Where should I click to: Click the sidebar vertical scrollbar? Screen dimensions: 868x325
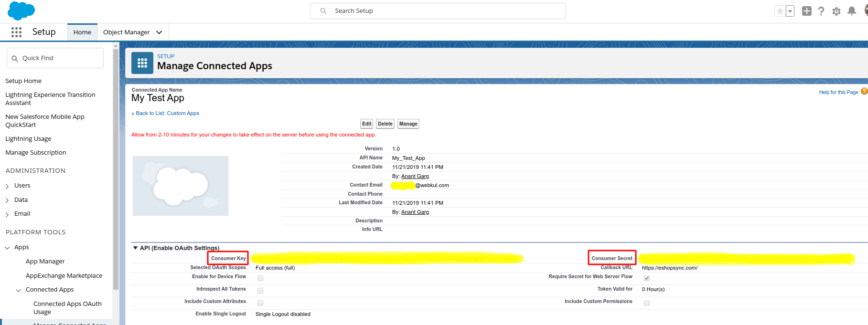(x=116, y=167)
